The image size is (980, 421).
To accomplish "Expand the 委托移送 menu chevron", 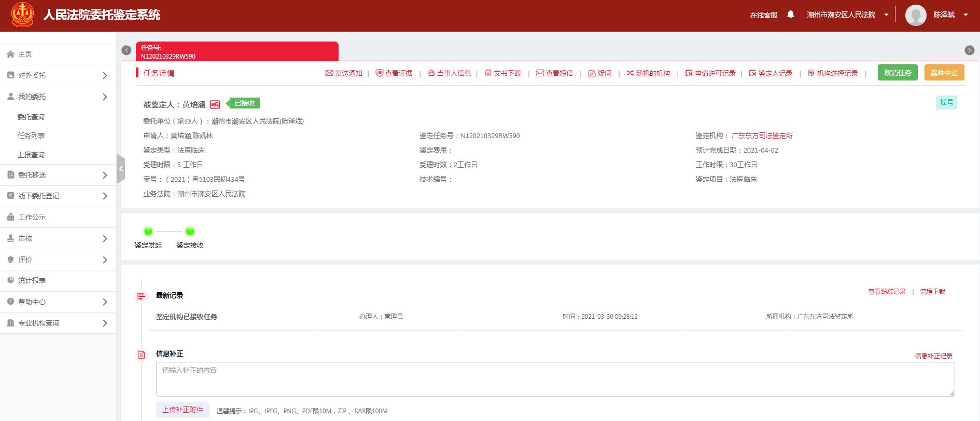I will pos(105,175).
